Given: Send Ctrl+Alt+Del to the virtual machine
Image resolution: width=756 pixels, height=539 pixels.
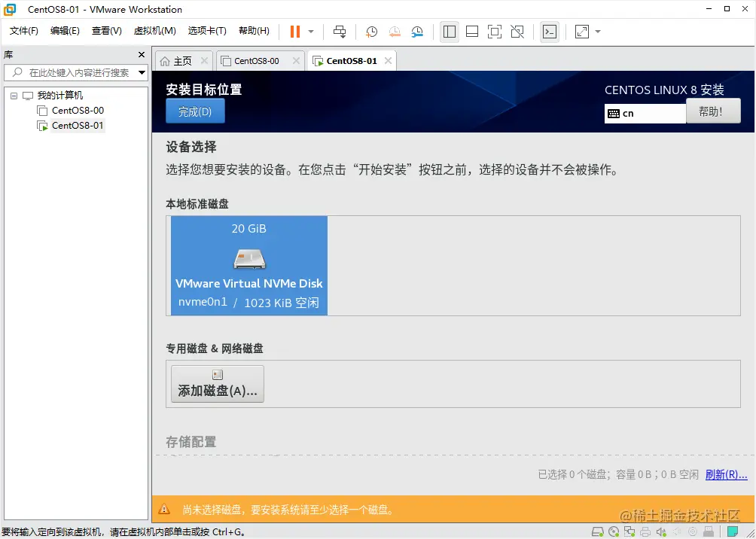Looking at the screenshot, I should click(340, 31).
